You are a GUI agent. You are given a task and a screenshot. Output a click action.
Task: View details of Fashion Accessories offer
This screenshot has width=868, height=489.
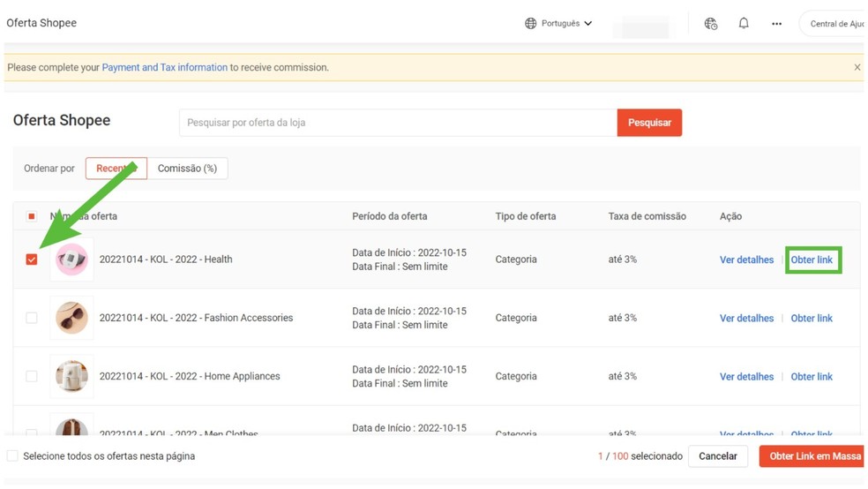(746, 319)
